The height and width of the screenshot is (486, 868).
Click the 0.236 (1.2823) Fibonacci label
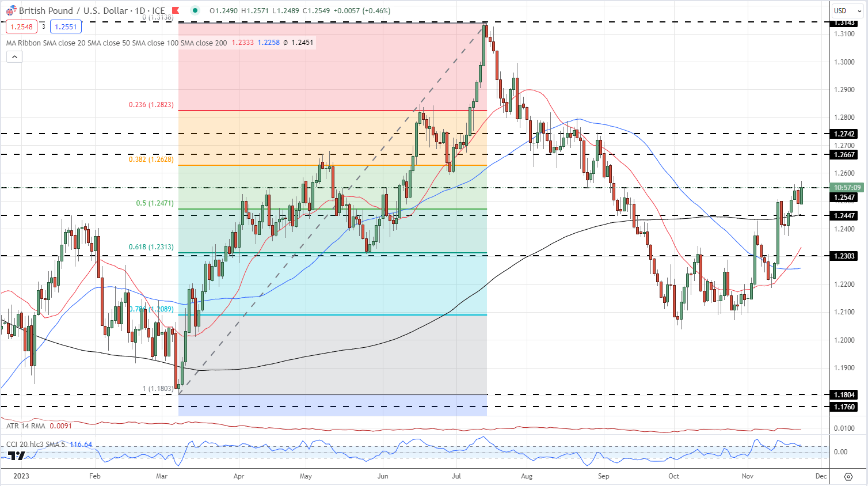(151, 105)
